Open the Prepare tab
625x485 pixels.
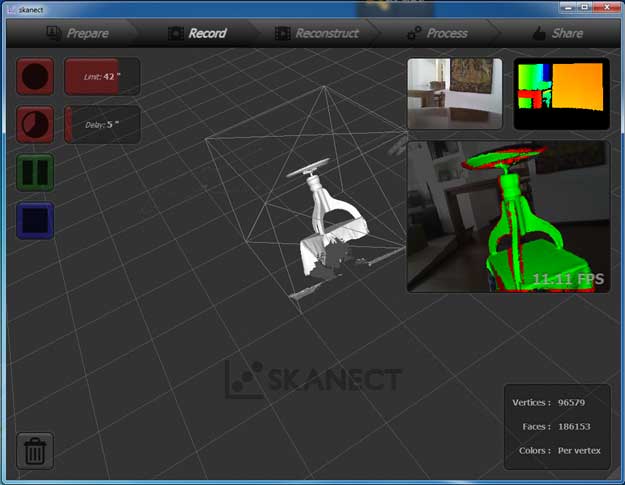(x=78, y=33)
